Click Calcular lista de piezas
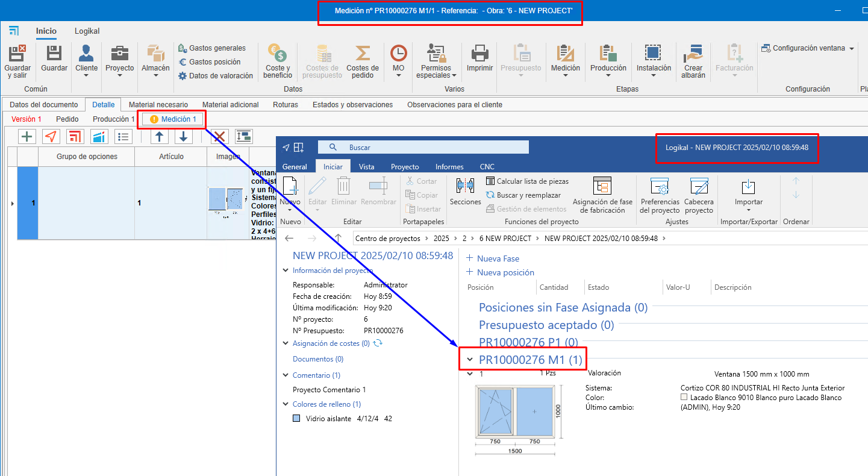This screenshot has height=476, width=868. tap(528, 181)
